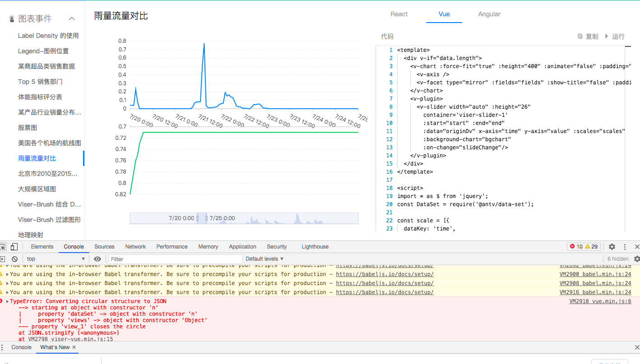The width and height of the screenshot is (640, 364).
Task: Click the 复制 copy code icon
Action: pos(580,36)
